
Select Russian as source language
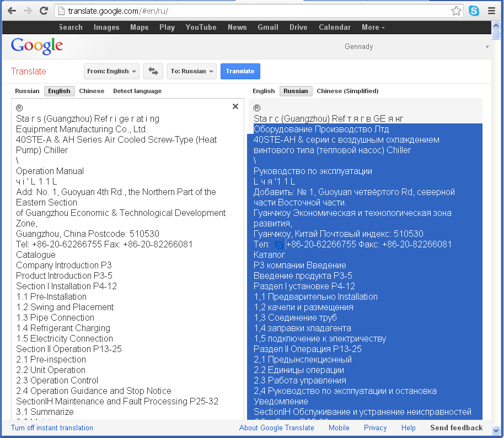(27, 91)
